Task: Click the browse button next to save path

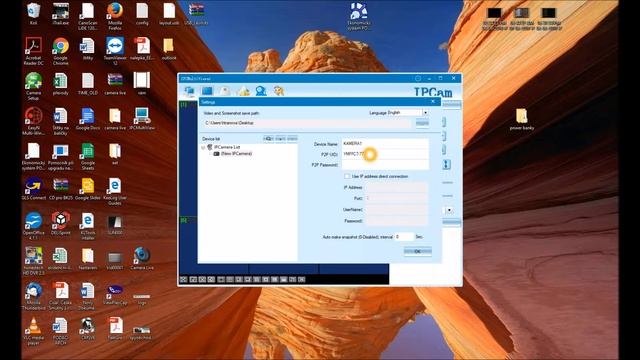Action: [422, 123]
